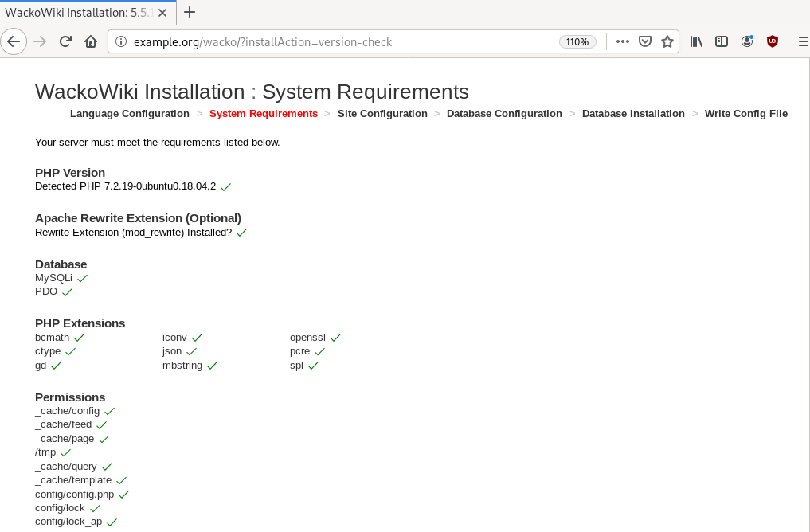Go to Language Configuration step
Screen dimensions: 810x532
[130, 114]
